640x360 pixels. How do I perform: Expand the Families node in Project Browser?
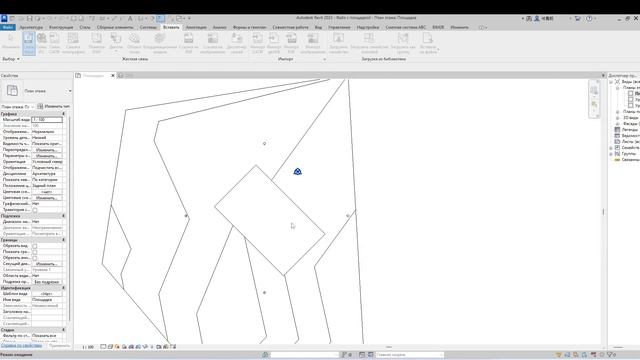[x=611, y=148]
